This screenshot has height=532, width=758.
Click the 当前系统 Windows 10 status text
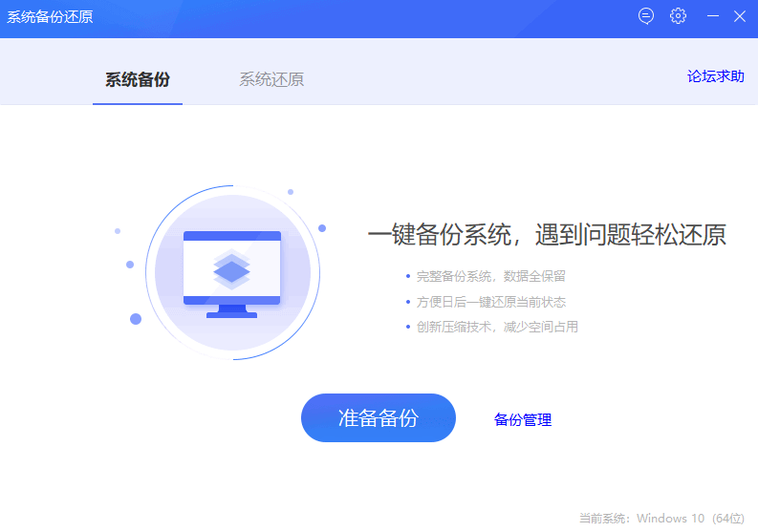coord(661,518)
